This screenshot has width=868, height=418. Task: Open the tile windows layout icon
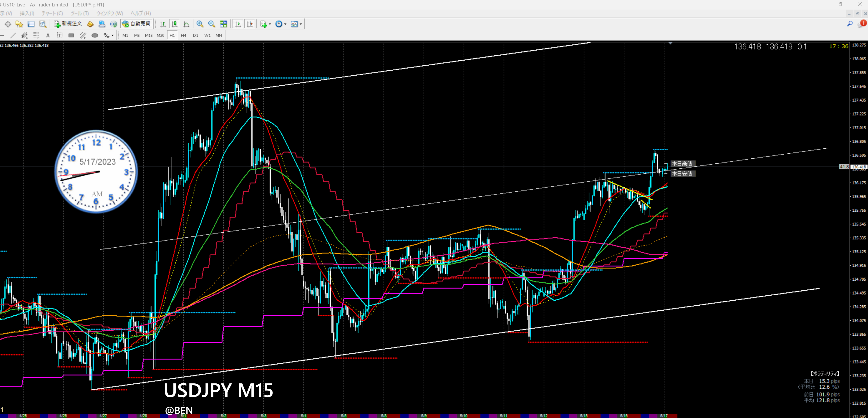pos(223,24)
